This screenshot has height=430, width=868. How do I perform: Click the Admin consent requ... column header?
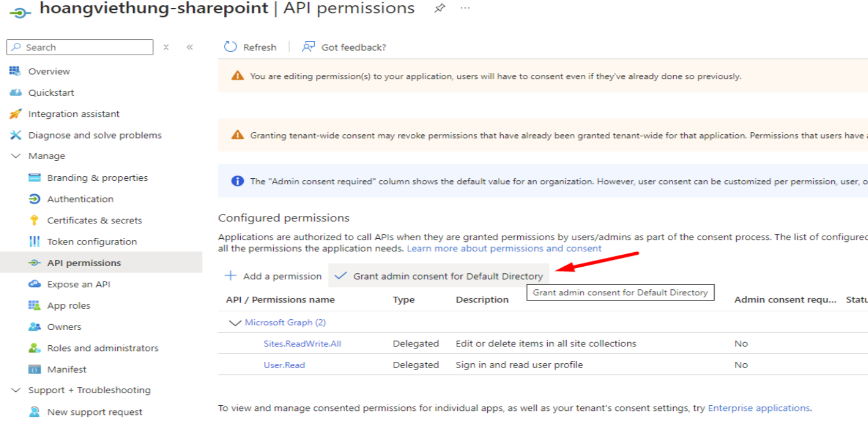[785, 299]
